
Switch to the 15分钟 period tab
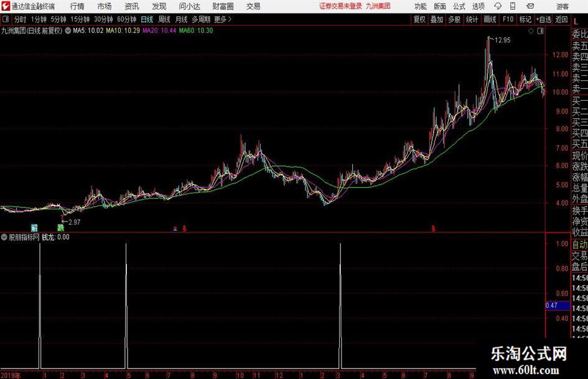pos(80,19)
